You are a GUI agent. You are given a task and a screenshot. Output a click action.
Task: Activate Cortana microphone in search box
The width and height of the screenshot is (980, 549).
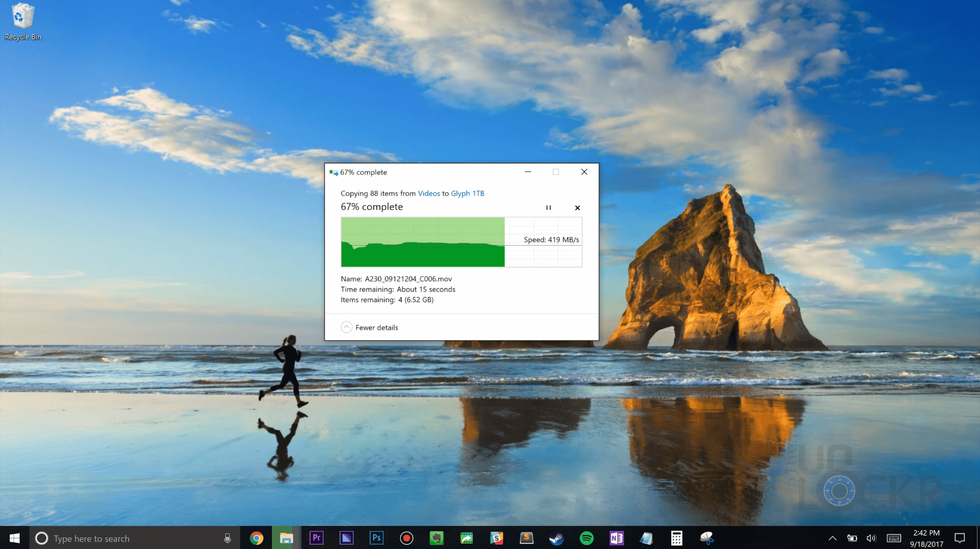[227, 538]
